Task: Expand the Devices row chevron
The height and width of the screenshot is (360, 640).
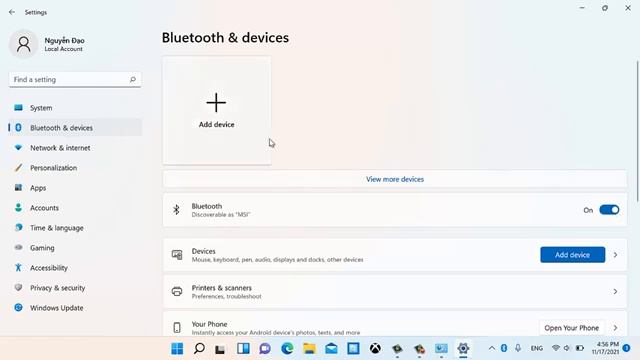Action: [615, 255]
